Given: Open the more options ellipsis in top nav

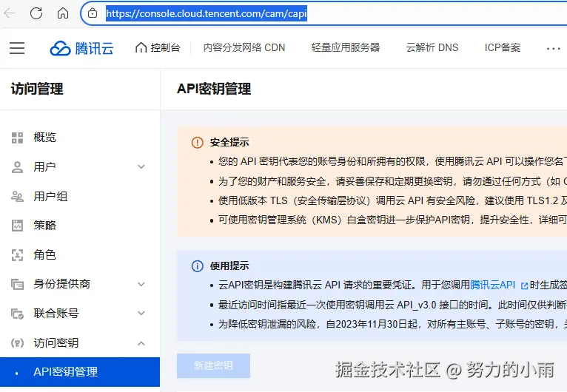Looking at the screenshot, I should tap(553, 48).
